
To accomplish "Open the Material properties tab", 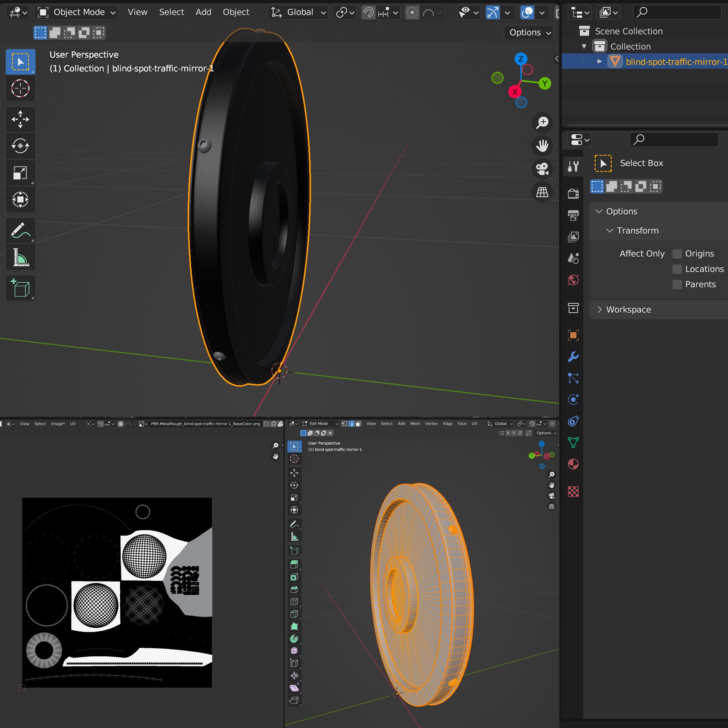I will (573, 464).
